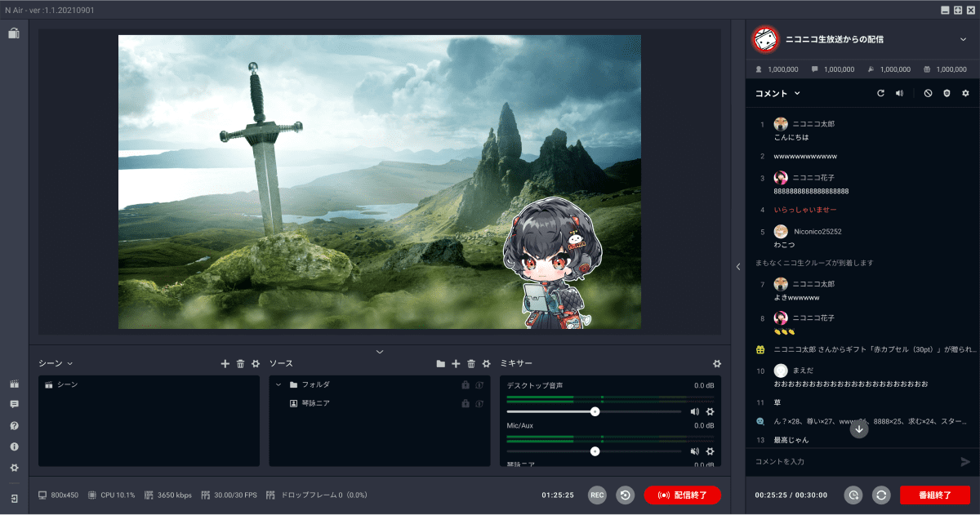This screenshot has height=515, width=980.
Task: Expand the ニコニコ生放送からの配信 program header
Action: pyautogui.click(x=964, y=38)
